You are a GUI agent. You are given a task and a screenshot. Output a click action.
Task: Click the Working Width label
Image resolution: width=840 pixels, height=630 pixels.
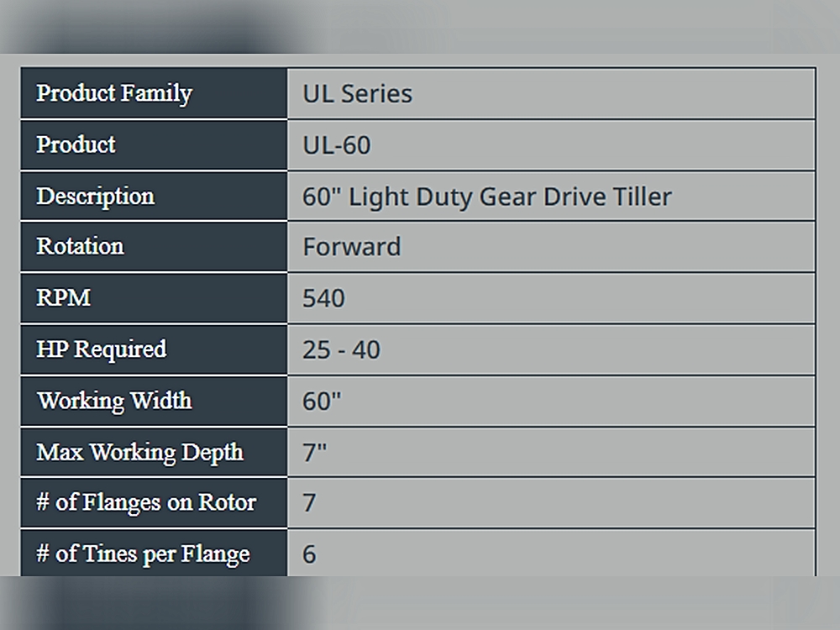click(x=114, y=401)
